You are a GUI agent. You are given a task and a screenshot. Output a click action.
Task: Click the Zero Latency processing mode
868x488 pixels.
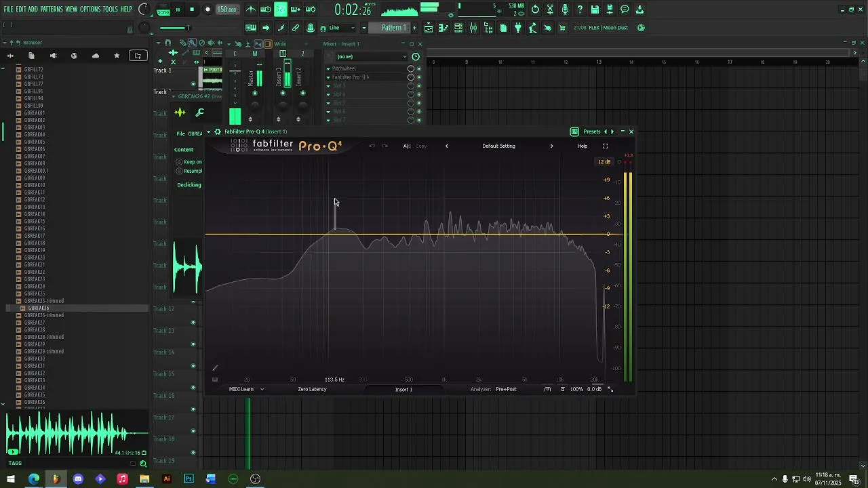click(x=312, y=389)
